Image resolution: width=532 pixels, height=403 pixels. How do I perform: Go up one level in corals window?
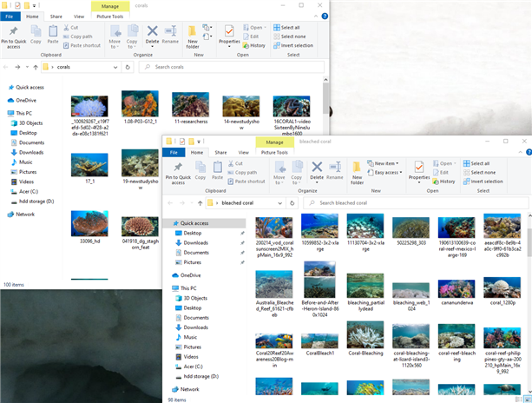tap(36, 67)
